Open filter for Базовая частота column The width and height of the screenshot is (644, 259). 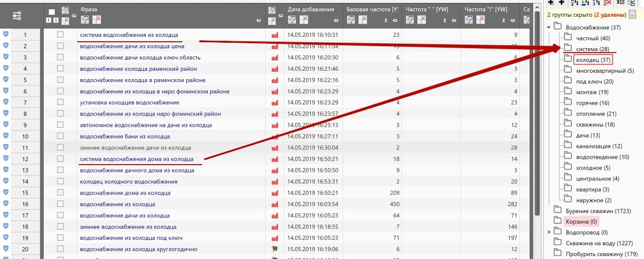[x=351, y=20]
